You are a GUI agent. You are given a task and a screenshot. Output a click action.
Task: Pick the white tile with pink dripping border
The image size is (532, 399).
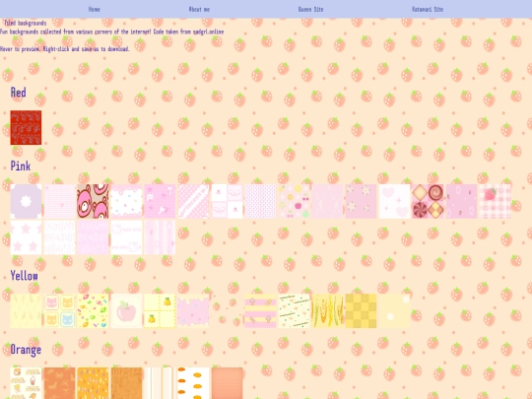click(x=126, y=202)
